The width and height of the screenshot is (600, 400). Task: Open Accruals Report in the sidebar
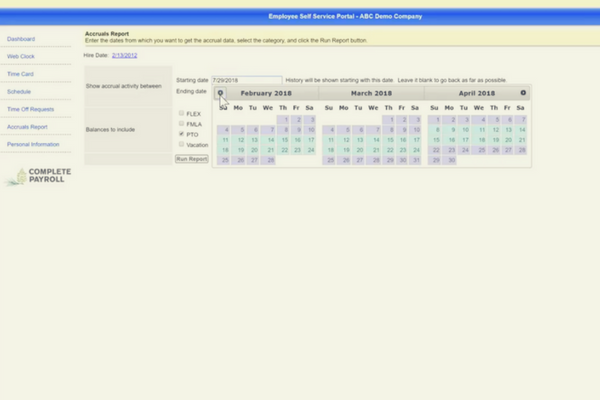pyautogui.click(x=27, y=127)
